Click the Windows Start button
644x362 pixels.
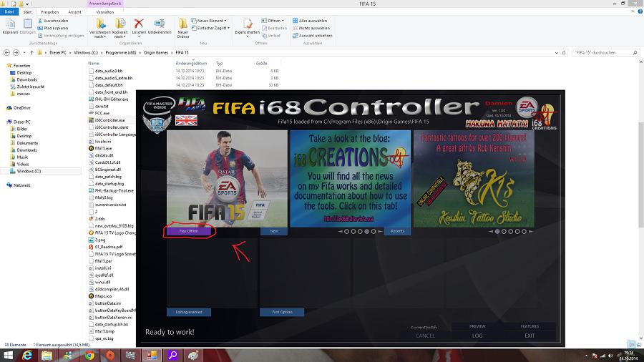point(8,355)
